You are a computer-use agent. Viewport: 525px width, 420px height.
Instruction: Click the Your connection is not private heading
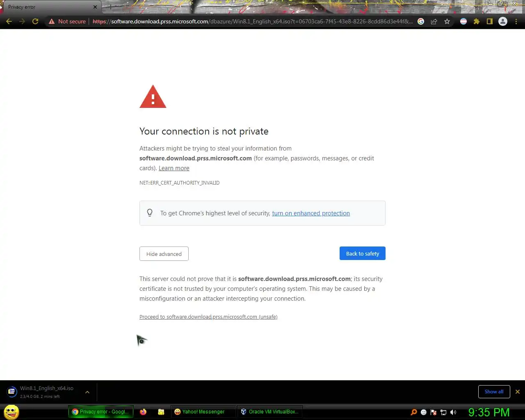pyautogui.click(x=204, y=131)
